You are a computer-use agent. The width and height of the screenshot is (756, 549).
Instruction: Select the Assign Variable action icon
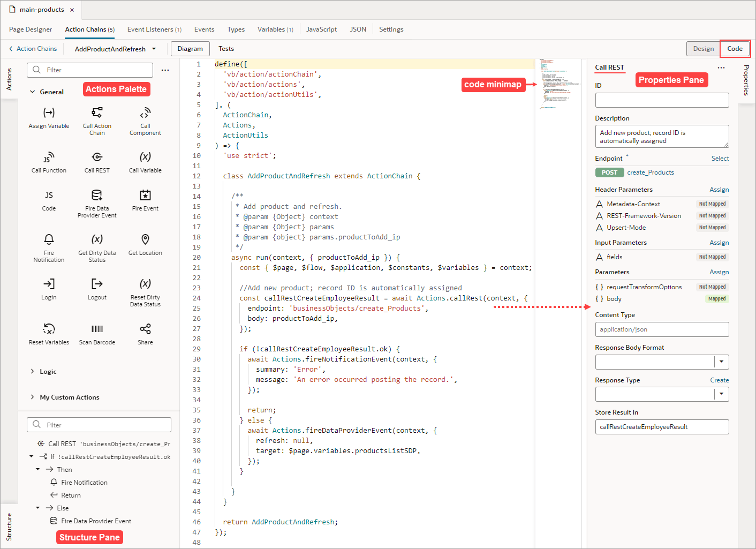(x=49, y=113)
